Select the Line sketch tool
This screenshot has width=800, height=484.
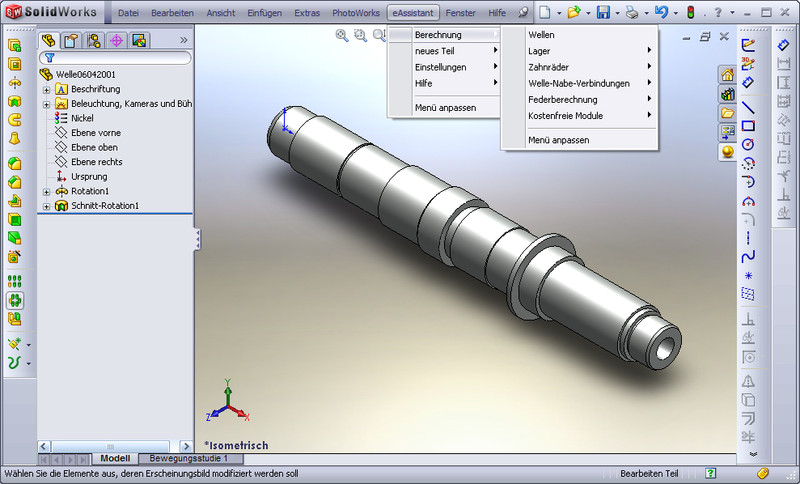748,107
